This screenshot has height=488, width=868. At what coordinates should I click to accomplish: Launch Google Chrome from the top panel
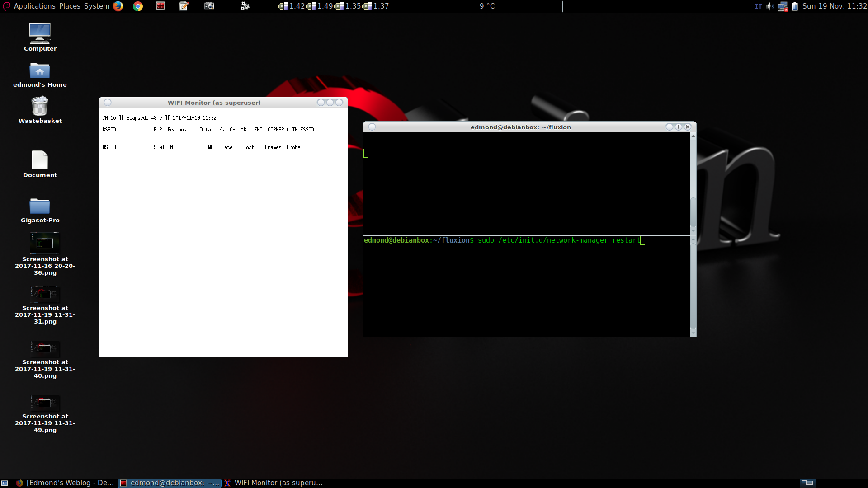pos(138,6)
